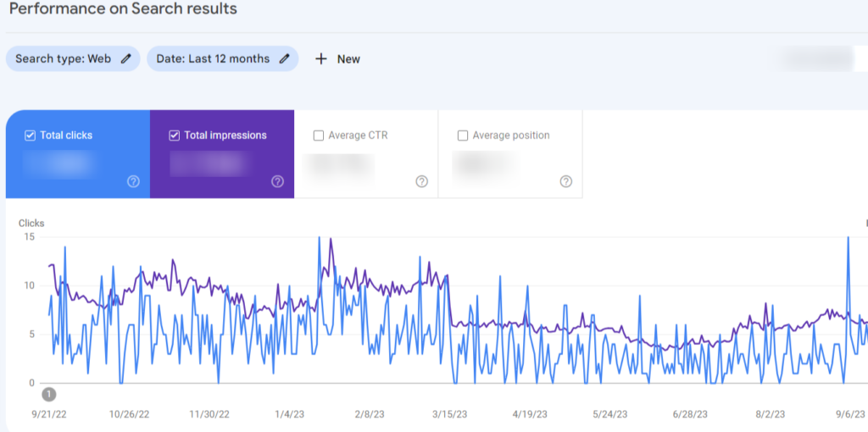Uncheck the Total clicks checkbox
Viewport: 868px width, 432px height.
pos(30,136)
